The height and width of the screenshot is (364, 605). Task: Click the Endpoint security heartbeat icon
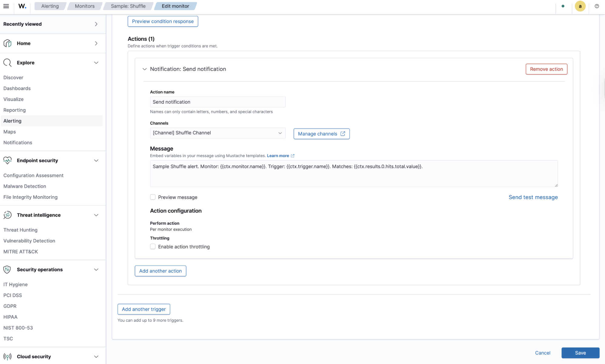8,160
